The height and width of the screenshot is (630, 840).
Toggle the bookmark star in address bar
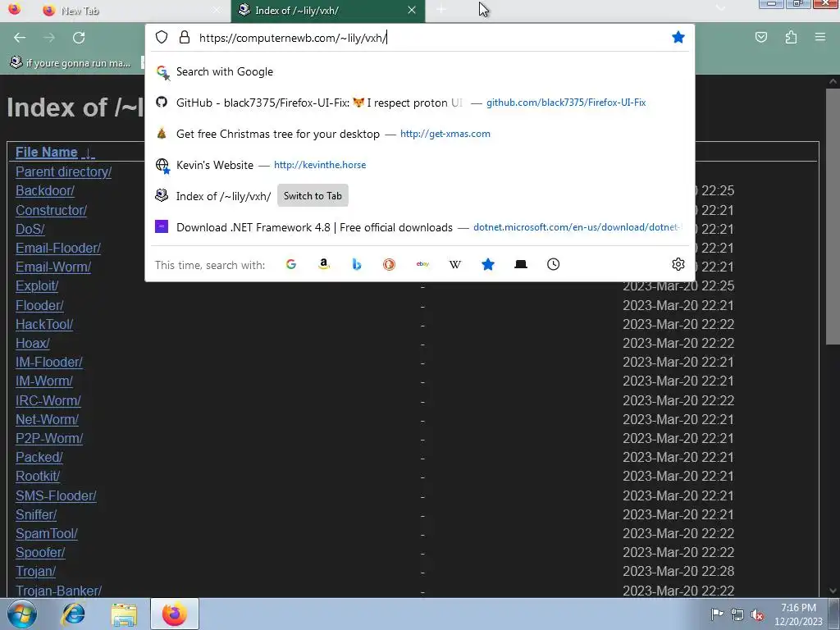click(x=678, y=37)
